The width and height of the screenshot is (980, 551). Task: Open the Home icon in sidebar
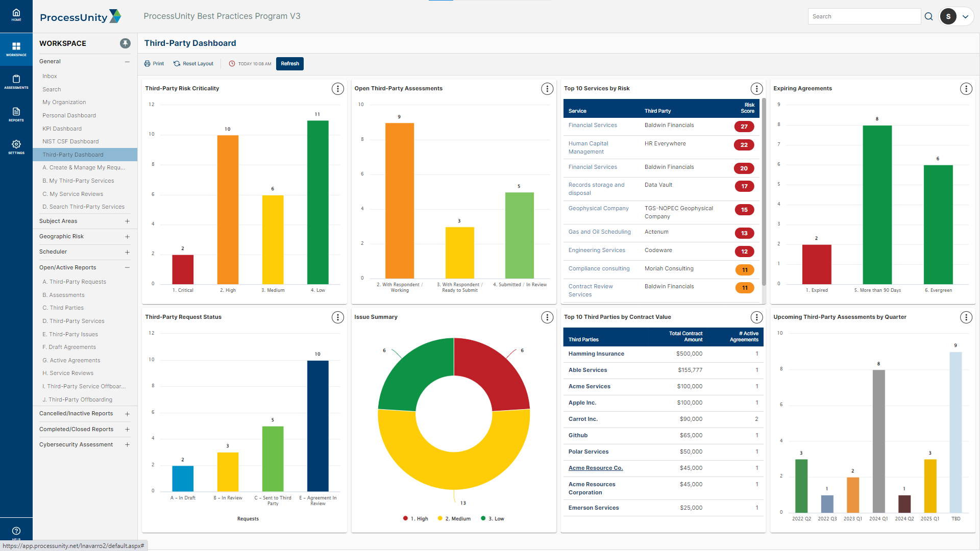click(x=16, y=15)
